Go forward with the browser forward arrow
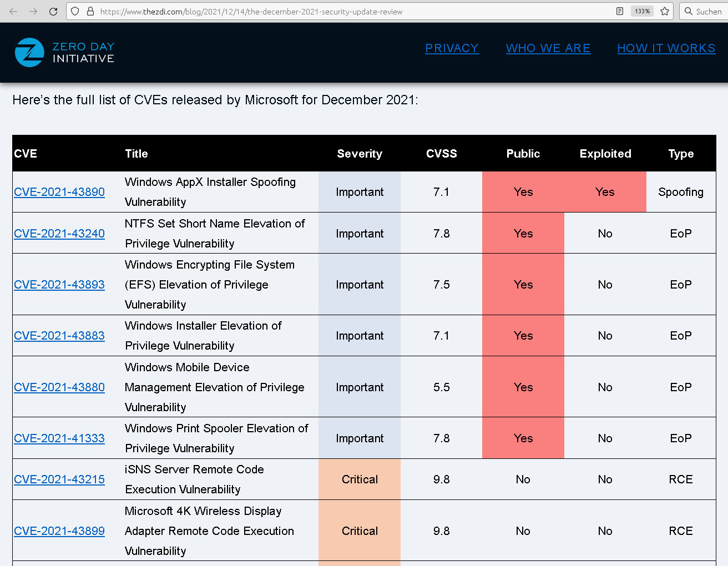Viewport: 728px width, 566px height. [33, 11]
